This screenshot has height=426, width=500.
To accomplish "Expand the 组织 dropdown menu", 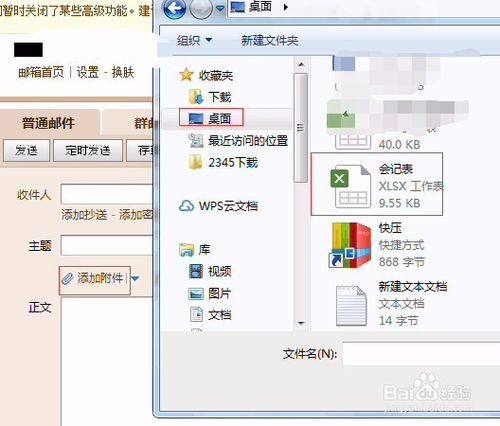I will click(x=194, y=40).
